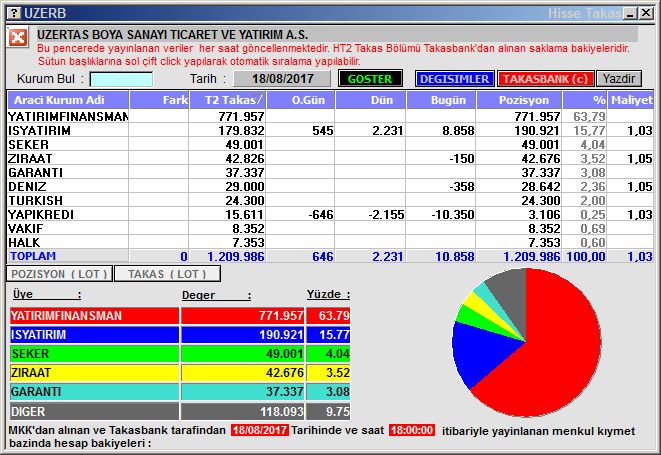The width and height of the screenshot is (661, 455).
Task: Select the ISYATIRIM row in table
Action: click(x=330, y=130)
